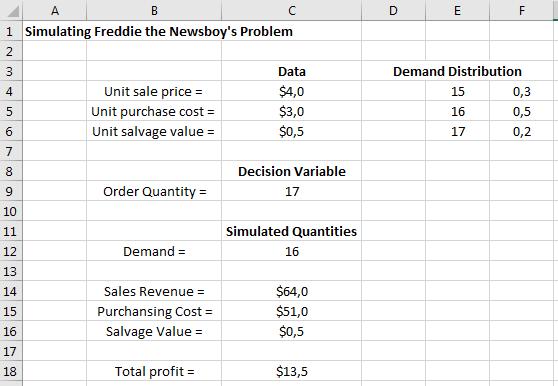Select the Purchasing Cost value $51,0
Image resolution: width=558 pixels, height=386 pixels.
tap(291, 311)
